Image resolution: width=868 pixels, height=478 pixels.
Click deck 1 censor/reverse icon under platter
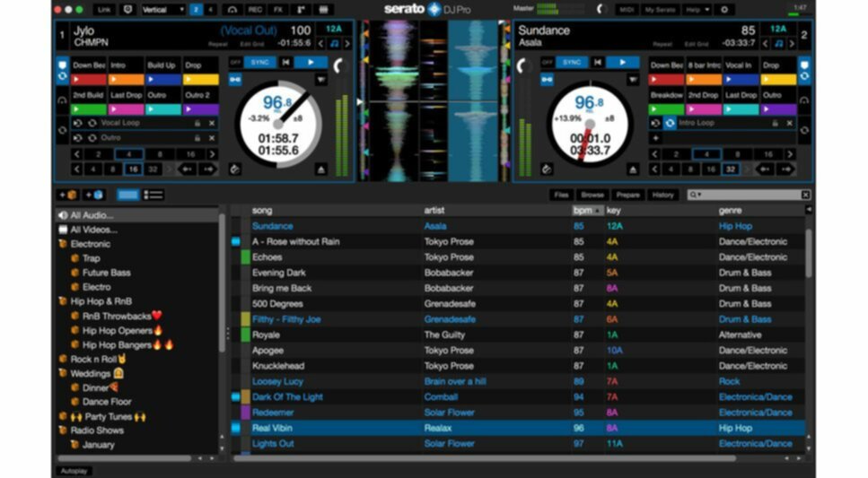click(234, 169)
